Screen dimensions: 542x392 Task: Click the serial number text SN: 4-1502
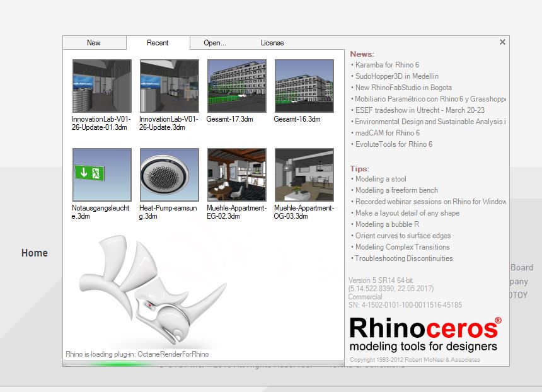(405, 305)
